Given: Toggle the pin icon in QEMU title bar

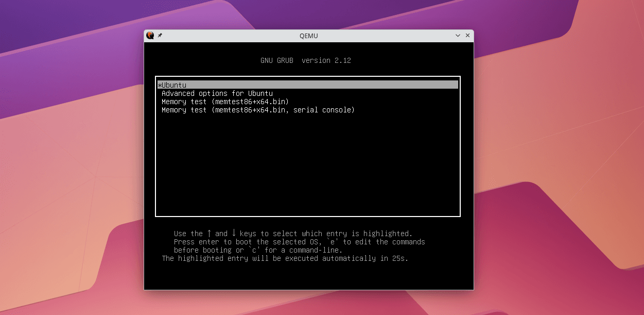Looking at the screenshot, I should [160, 36].
